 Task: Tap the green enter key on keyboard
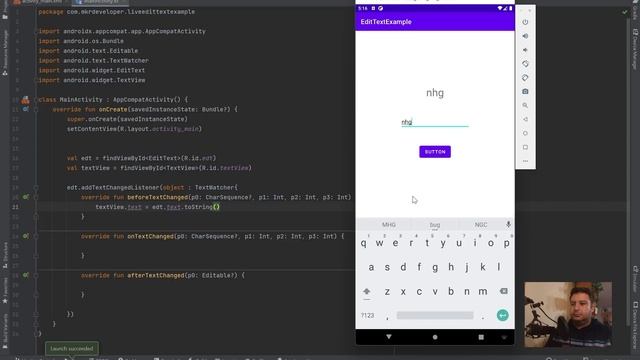tap(502, 315)
